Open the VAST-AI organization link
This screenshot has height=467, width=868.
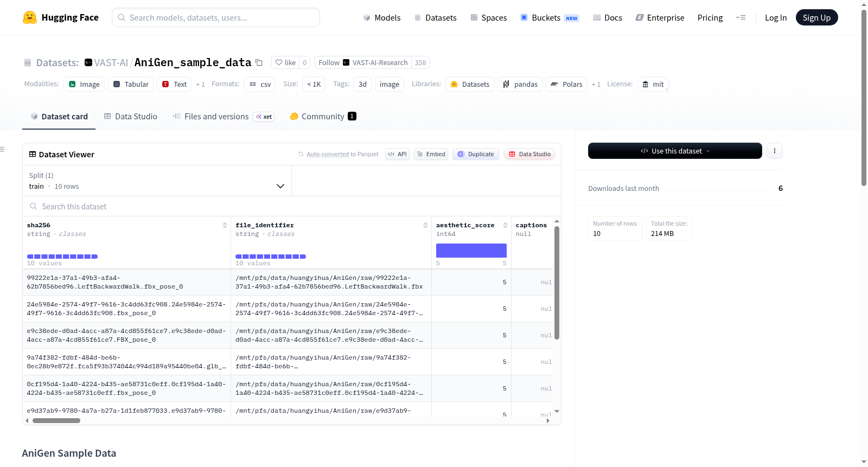111,63
